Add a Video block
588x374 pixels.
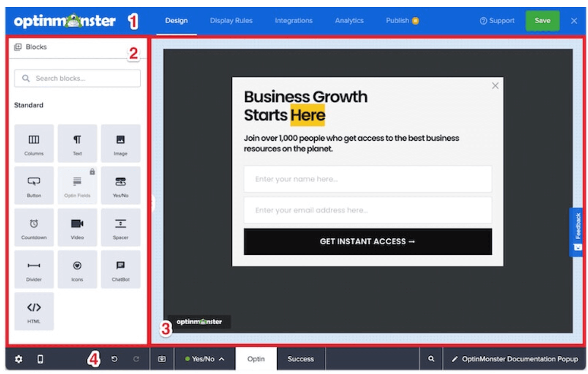point(77,227)
